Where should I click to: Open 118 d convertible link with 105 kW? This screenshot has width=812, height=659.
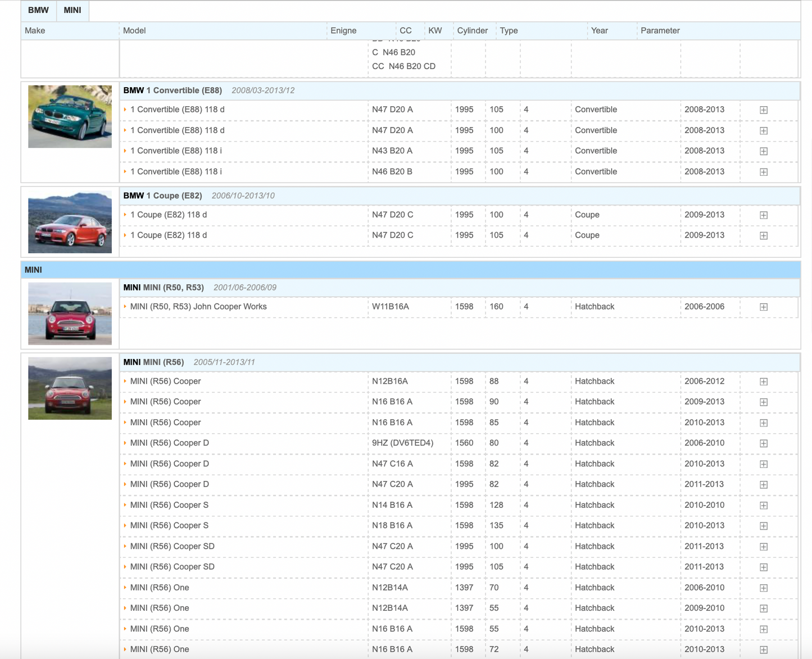click(x=177, y=110)
